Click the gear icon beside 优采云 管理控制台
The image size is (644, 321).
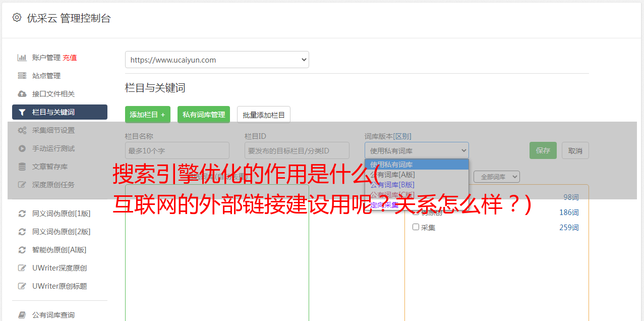[x=17, y=18]
